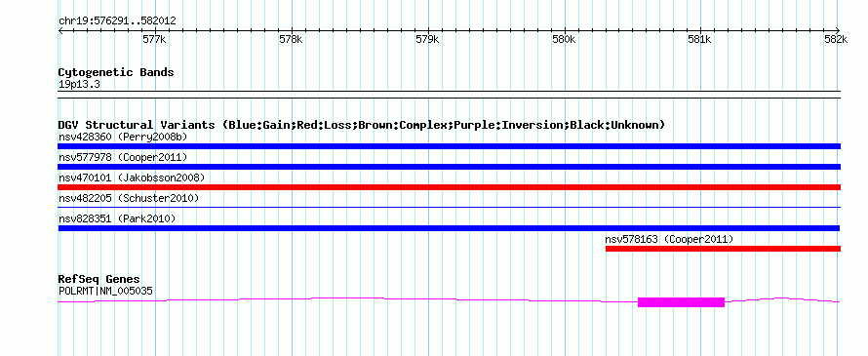Click the 579k ruler tick label

427,39
